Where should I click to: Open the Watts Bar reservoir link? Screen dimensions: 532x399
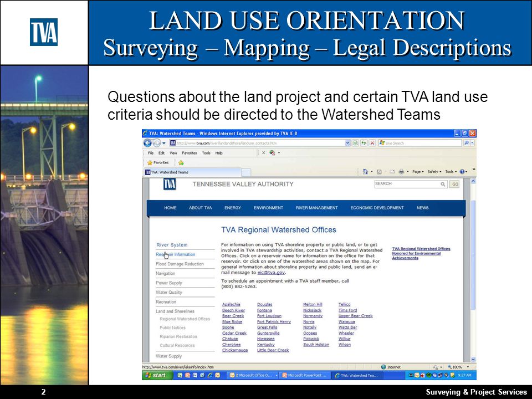tap(348, 328)
